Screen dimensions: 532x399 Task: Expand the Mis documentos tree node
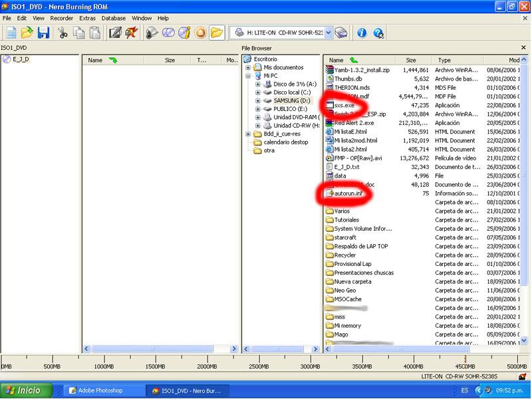[248, 68]
